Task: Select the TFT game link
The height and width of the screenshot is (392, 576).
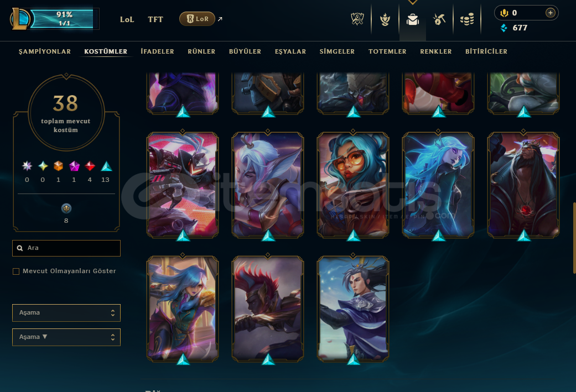Action: (155, 19)
